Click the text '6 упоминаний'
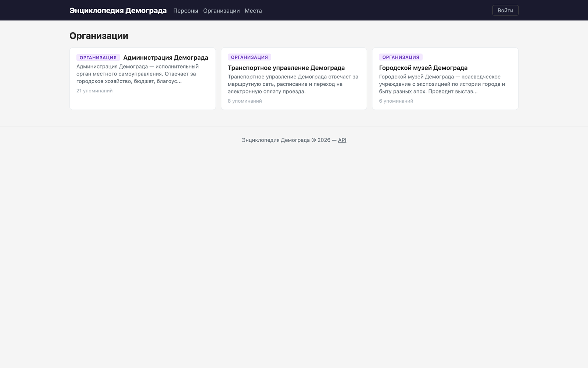The height and width of the screenshot is (368, 588). click(x=396, y=101)
